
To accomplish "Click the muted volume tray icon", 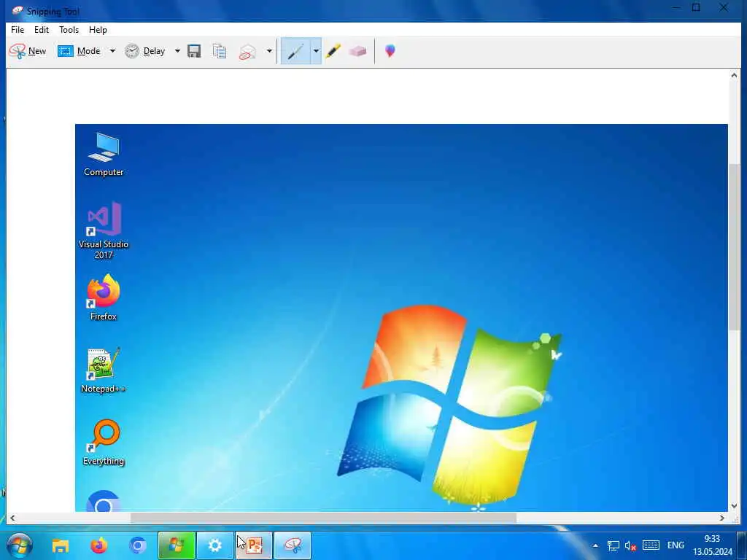I will [x=630, y=545].
